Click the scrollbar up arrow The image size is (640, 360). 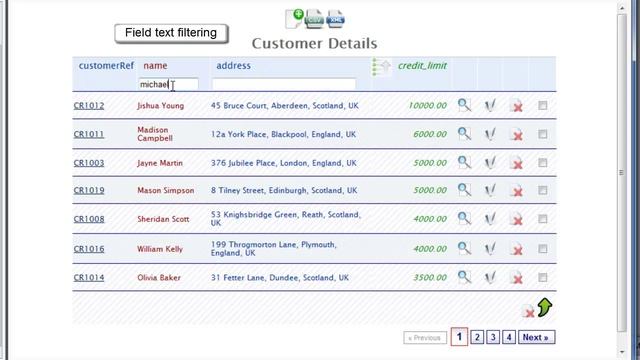(x=622, y=7)
